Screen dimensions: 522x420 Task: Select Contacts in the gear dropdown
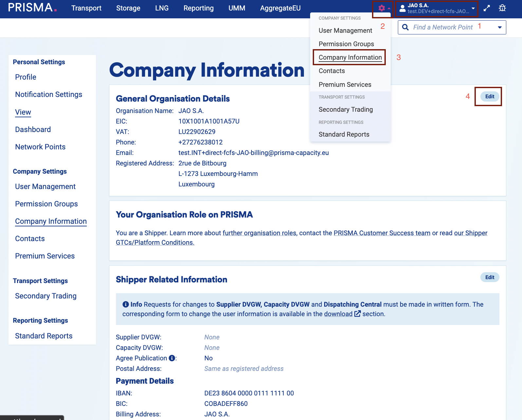332,71
